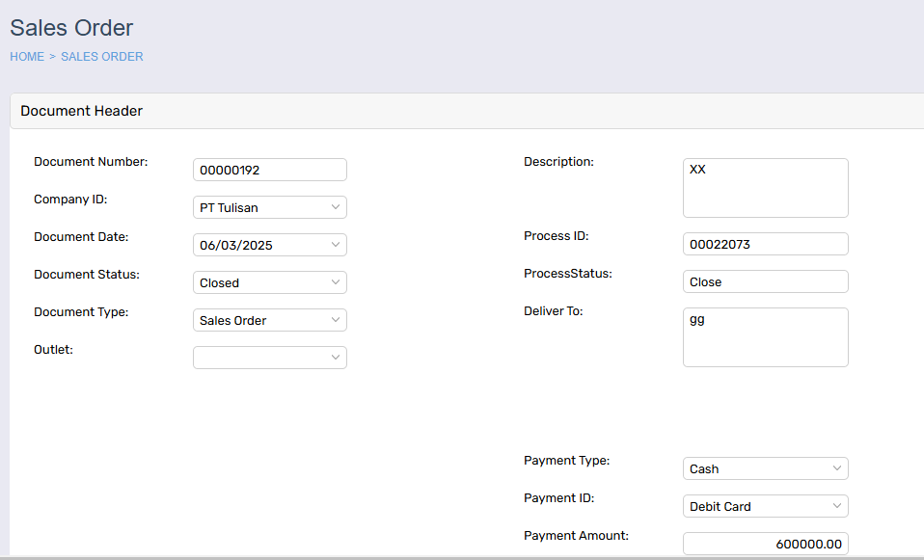This screenshot has height=560, width=924.
Task: Open the empty Outlet dropdown
Action: (270, 358)
